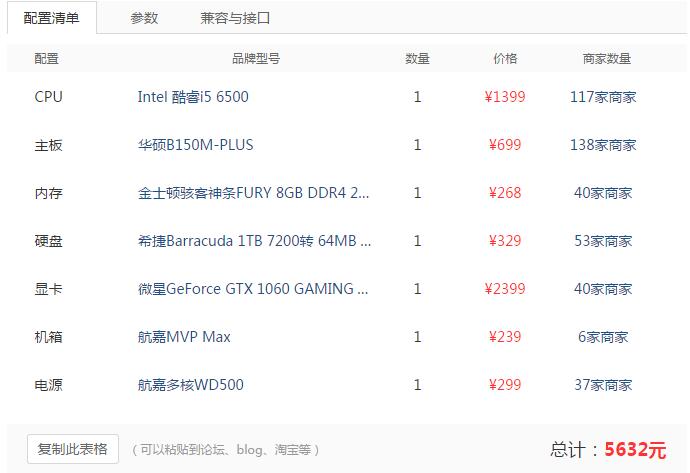
Task: Click the ¥299 power supply price
Action: (505, 385)
